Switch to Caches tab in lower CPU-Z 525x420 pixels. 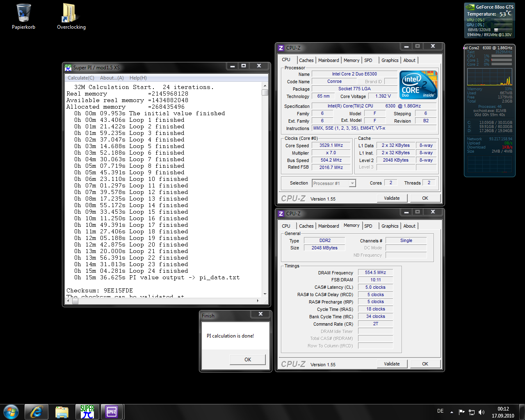coord(306,226)
